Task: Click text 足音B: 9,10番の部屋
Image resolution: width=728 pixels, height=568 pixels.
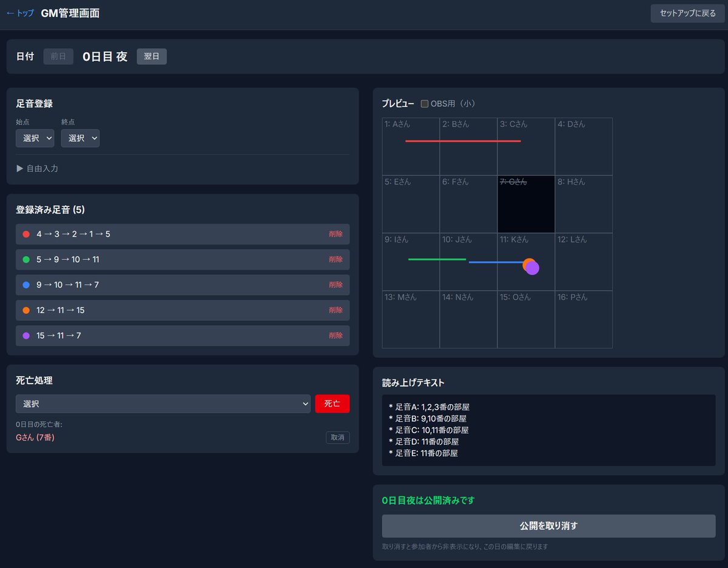Action: point(431,419)
